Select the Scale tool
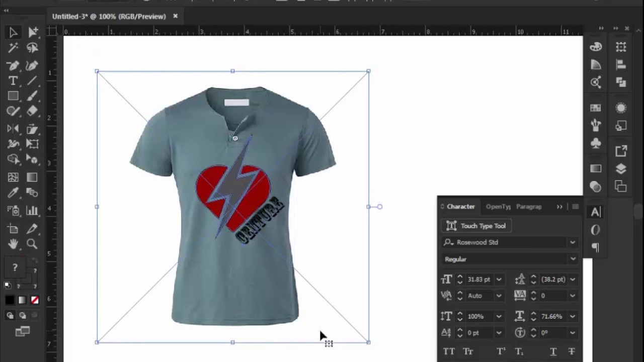 (32, 129)
